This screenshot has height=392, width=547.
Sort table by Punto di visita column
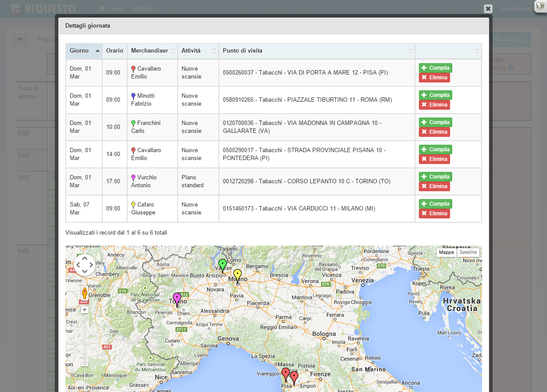pos(316,51)
